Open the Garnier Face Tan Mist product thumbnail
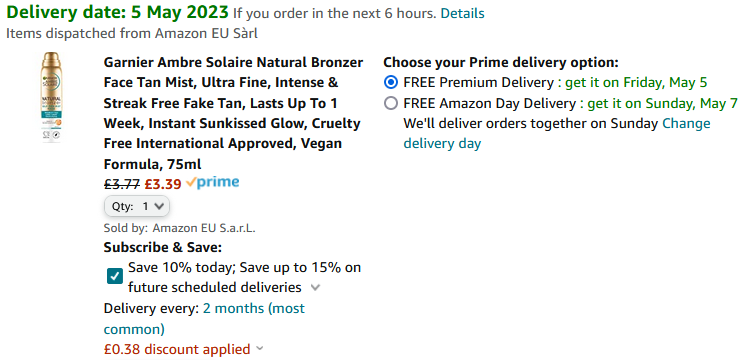Image resolution: width=753 pixels, height=360 pixels. tap(52, 97)
